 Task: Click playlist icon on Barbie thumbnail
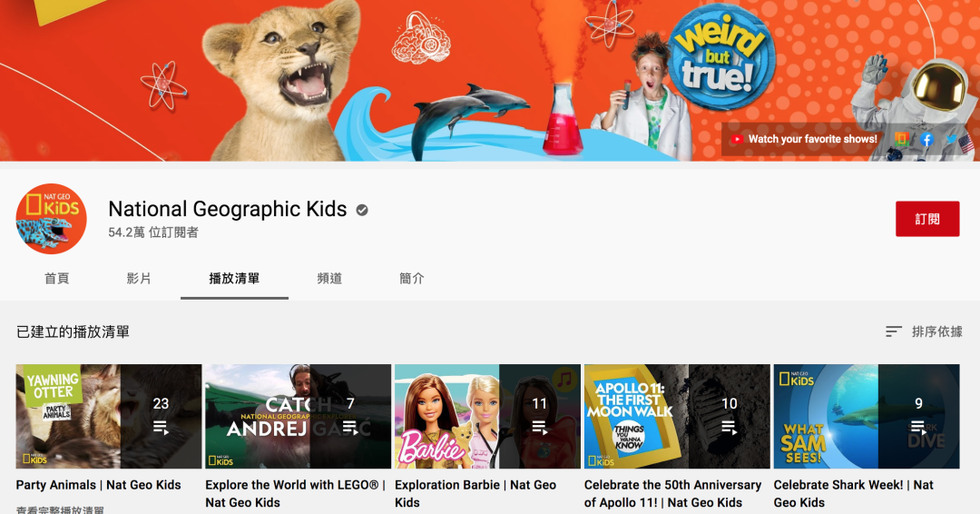(539, 428)
